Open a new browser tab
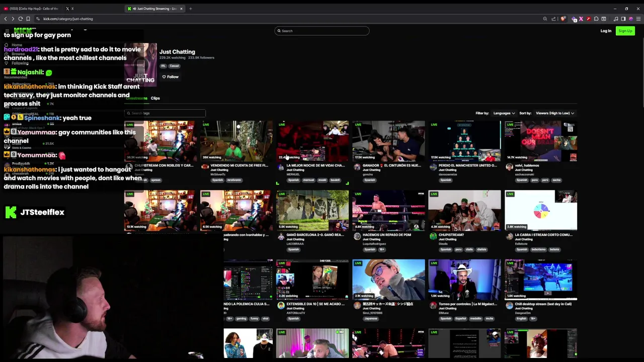The height and width of the screenshot is (362, 644). tap(190, 9)
